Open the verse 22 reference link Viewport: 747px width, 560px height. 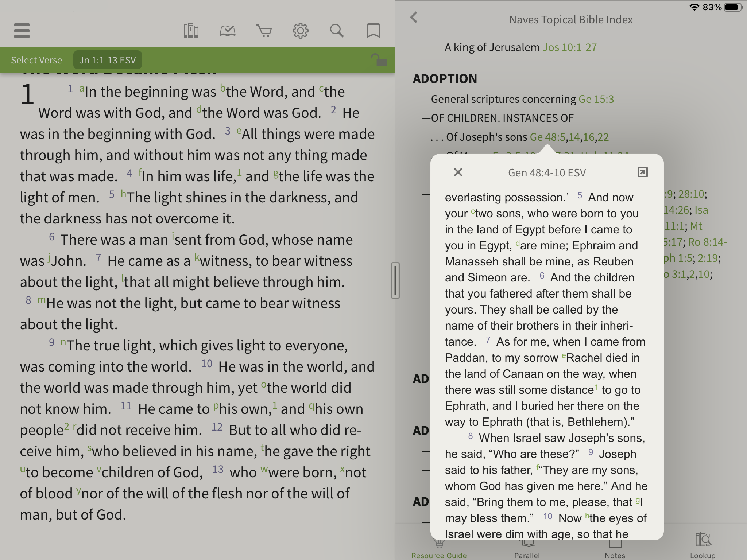603,137
